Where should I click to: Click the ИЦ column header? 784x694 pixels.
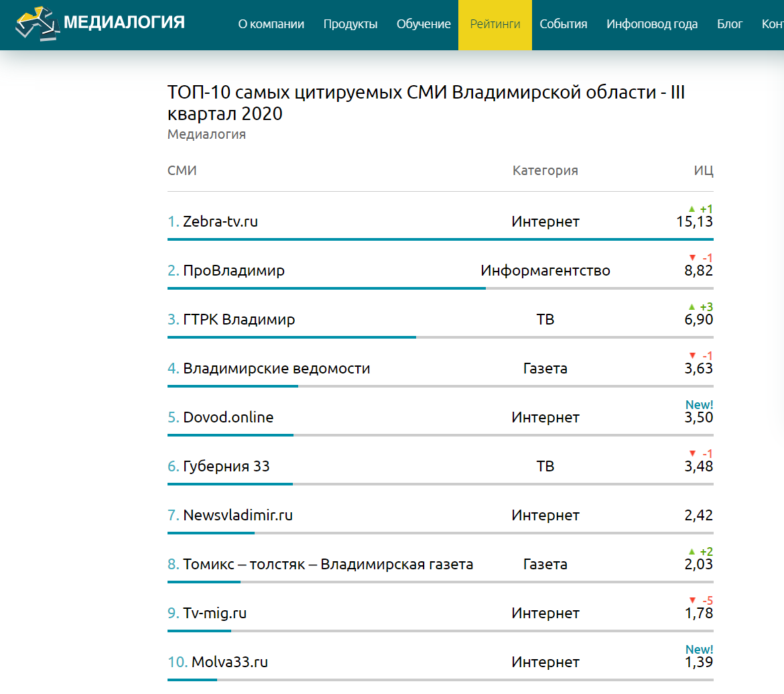[704, 170]
